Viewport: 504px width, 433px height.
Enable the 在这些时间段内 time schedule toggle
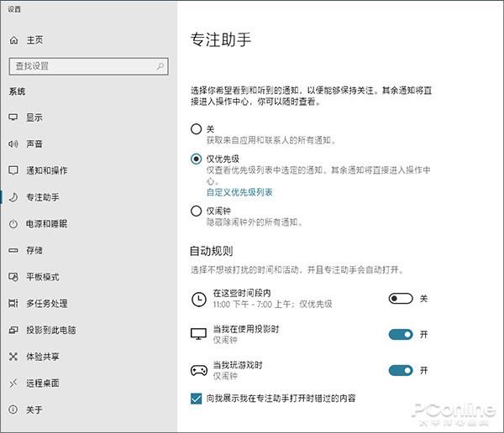[x=401, y=299]
